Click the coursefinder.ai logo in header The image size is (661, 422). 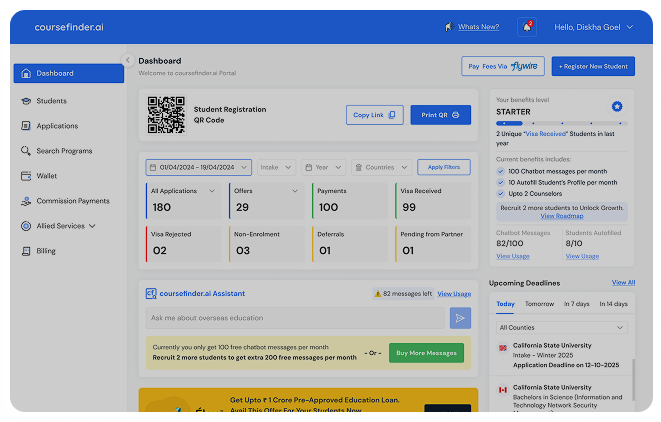point(69,27)
